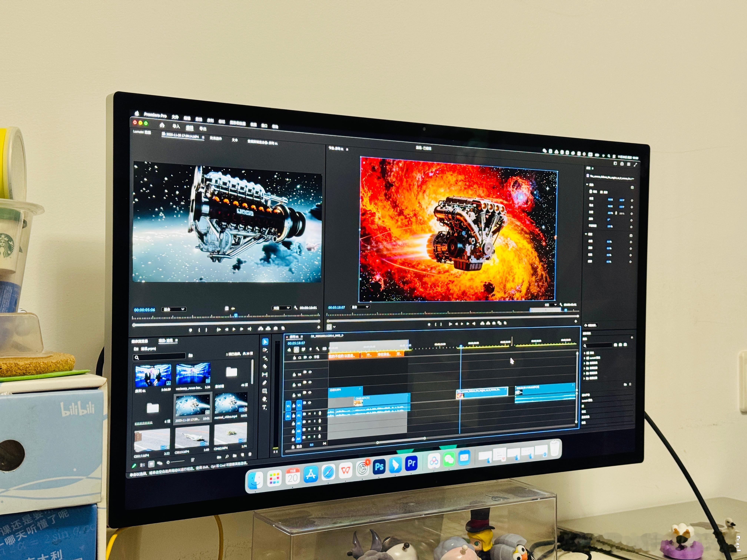
Task: Open program monitor zoom level dropdown
Action: (360, 307)
